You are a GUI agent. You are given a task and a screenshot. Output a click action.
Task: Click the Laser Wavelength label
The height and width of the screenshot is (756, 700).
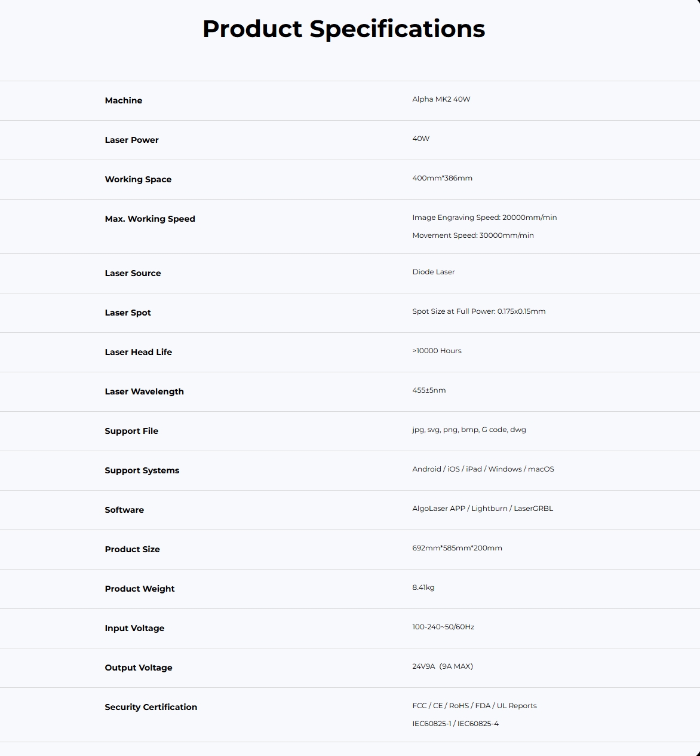(x=145, y=391)
